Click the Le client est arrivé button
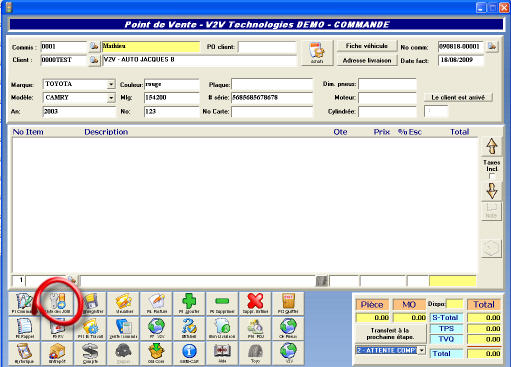The image size is (511, 367). click(x=458, y=97)
